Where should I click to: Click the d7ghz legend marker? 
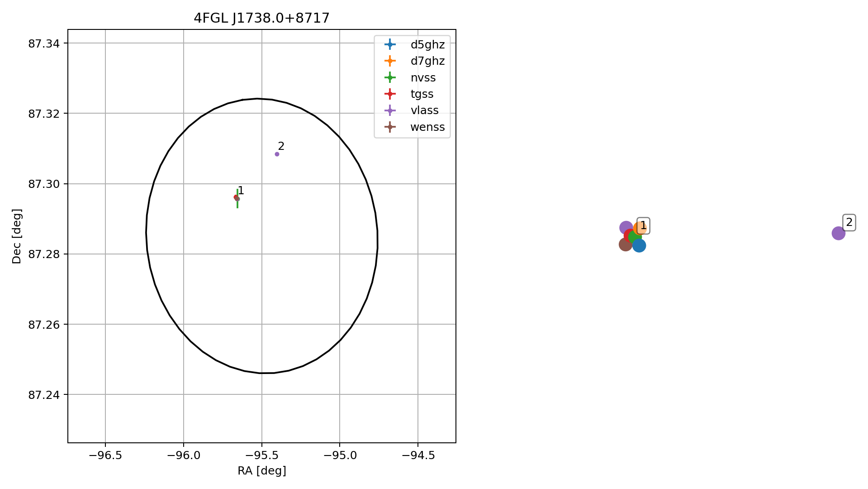(x=389, y=61)
